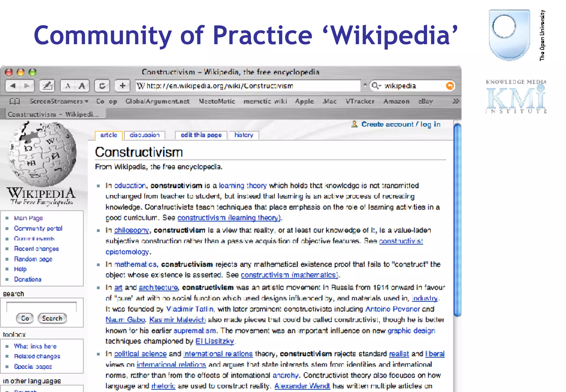Image resolution: width=566 pixels, height=392 pixels.
Task: Follow the Vladimir Tatlin link
Action: click(190, 309)
